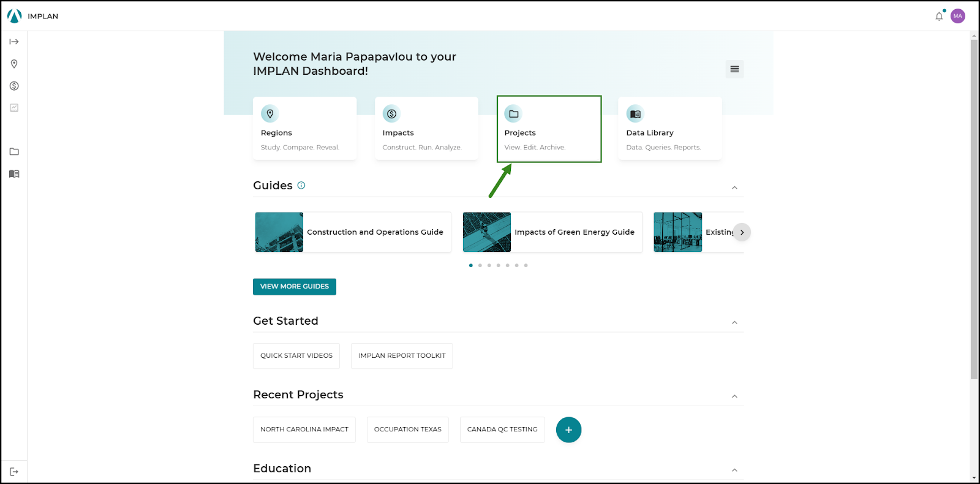Click the Construction guide thumbnail image
980x484 pixels.
[279, 232]
